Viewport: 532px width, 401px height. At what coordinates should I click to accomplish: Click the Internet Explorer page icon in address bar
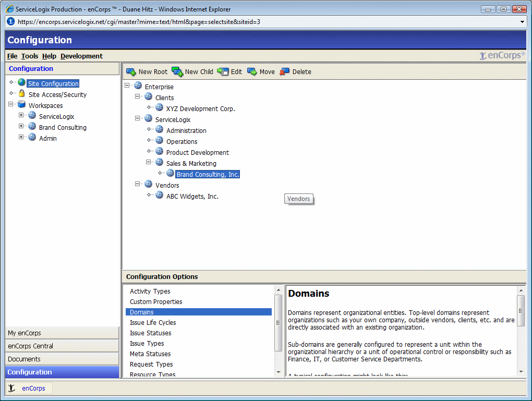click(x=11, y=21)
